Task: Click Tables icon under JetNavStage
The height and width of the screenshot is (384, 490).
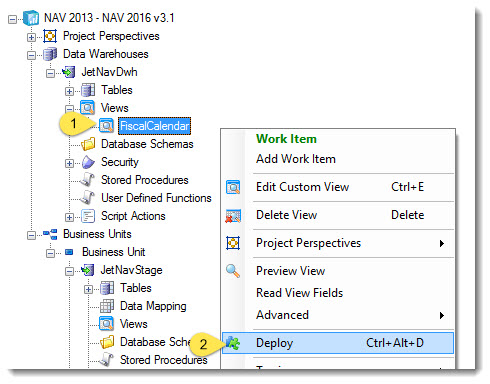Action: (x=107, y=288)
